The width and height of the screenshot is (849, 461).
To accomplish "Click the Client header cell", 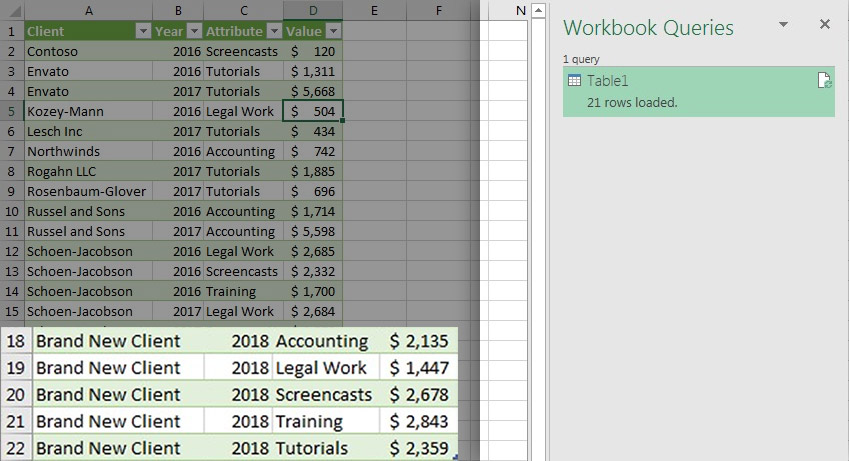I will click(88, 31).
